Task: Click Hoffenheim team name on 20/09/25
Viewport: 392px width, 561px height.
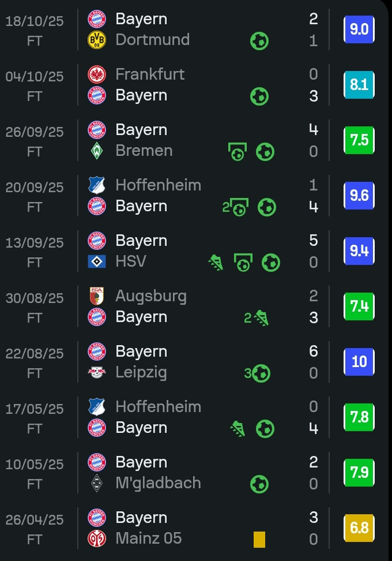Action: (x=158, y=185)
